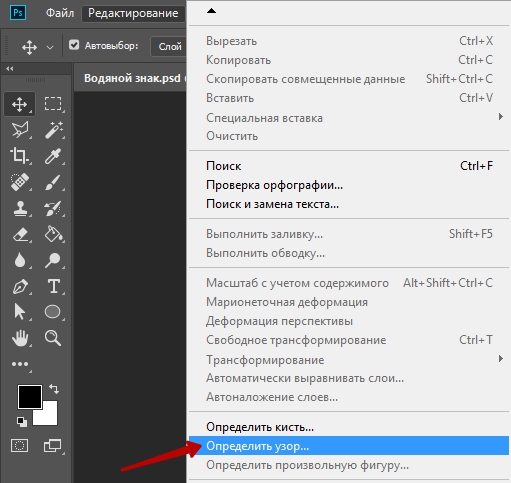Image resolution: width=511 pixels, height=483 pixels.
Task: Collapse the toolbox with double-arrow
Action: pyautogui.click(x=10, y=69)
